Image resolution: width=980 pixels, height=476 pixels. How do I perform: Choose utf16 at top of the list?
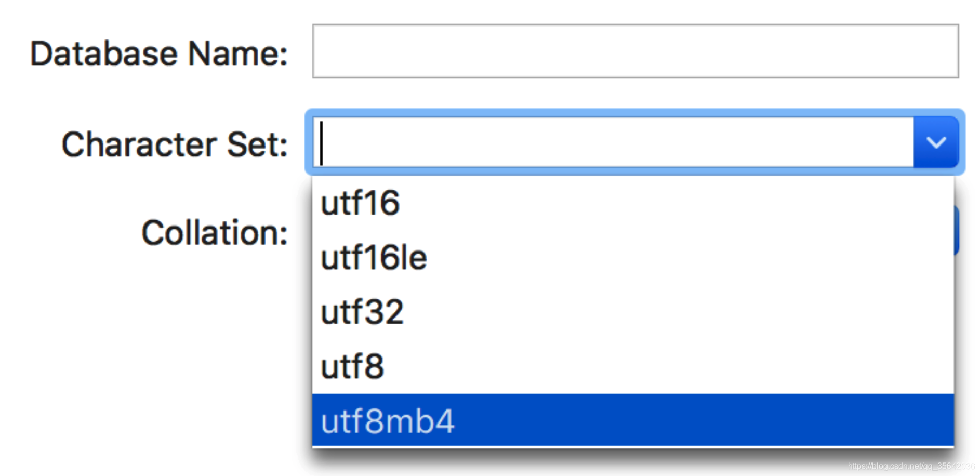click(360, 203)
